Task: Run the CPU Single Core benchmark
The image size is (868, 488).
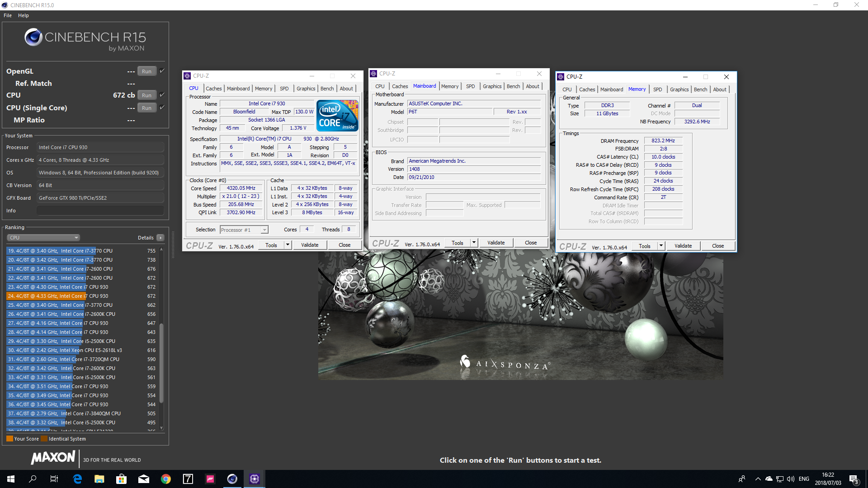Action: click(x=147, y=108)
